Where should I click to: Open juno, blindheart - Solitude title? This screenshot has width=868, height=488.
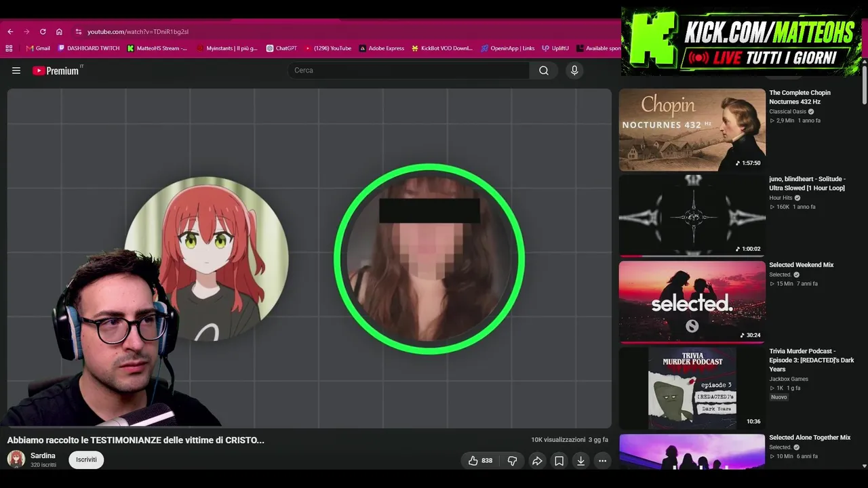808,184
